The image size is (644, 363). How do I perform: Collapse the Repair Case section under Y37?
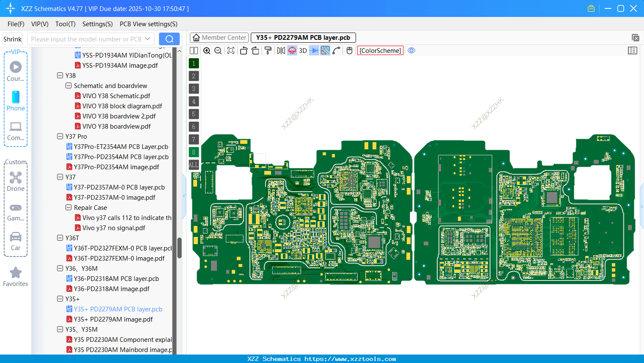pyautogui.click(x=69, y=207)
